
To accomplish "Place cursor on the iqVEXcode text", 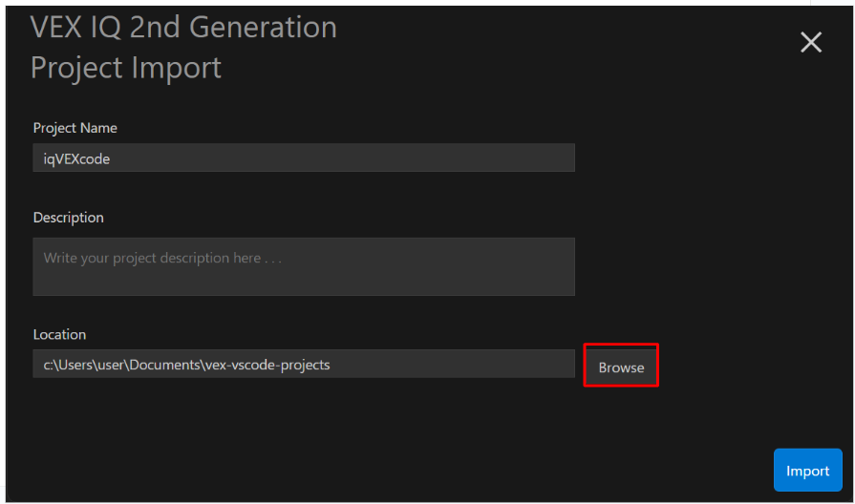I will [76, 159].
